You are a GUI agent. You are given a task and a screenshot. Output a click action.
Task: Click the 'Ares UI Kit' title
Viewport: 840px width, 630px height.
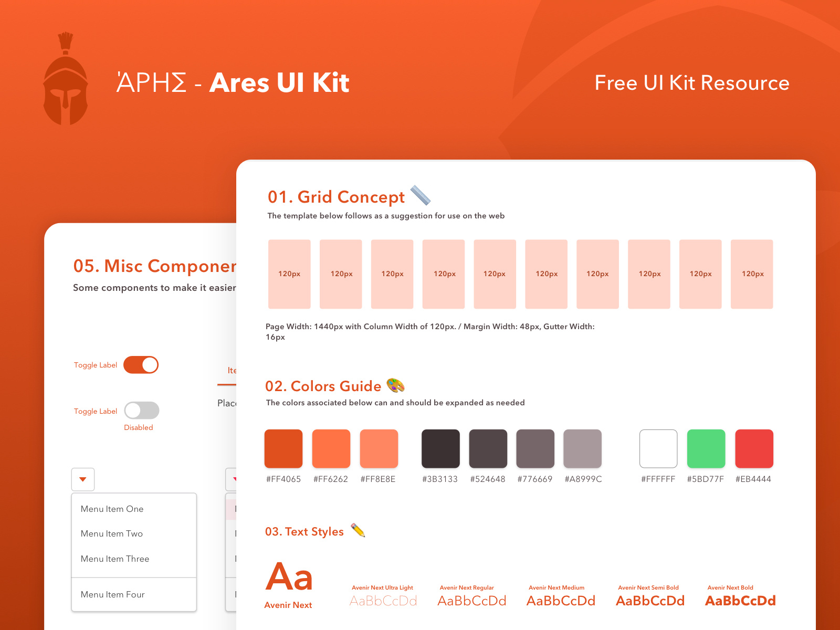(279, 83)
